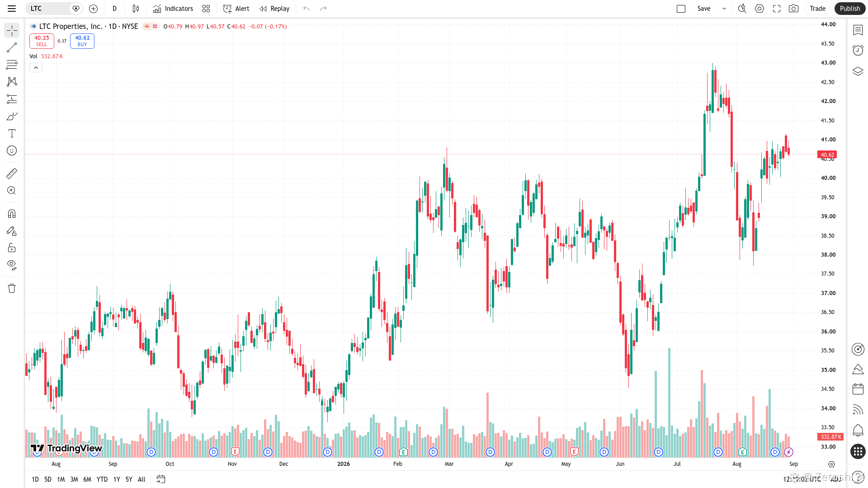Open the object tree layers panel

tap(858, 71)
